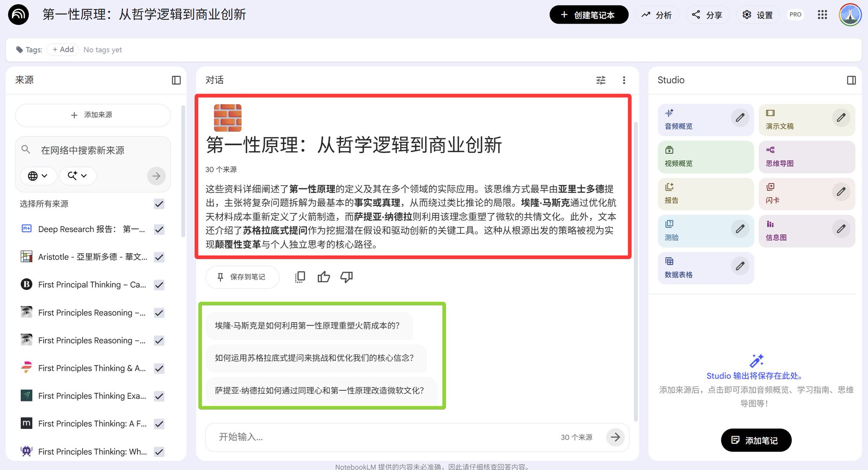Click the 分享 share button

[707, 15]
